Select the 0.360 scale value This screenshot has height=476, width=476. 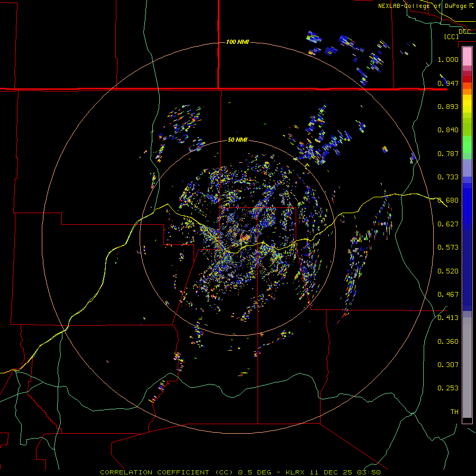point(448,342)
